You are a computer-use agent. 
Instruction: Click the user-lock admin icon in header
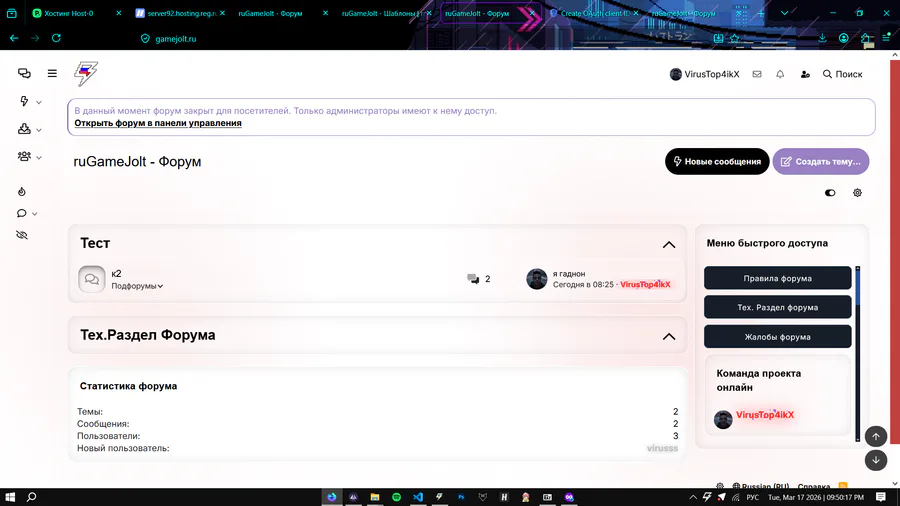click(x=805, y=74)
